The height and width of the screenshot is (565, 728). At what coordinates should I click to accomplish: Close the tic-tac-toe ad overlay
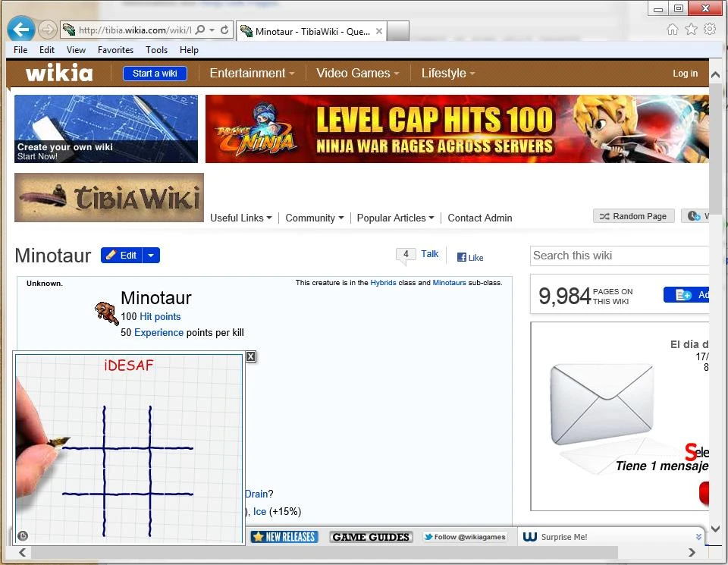[251, 356]
